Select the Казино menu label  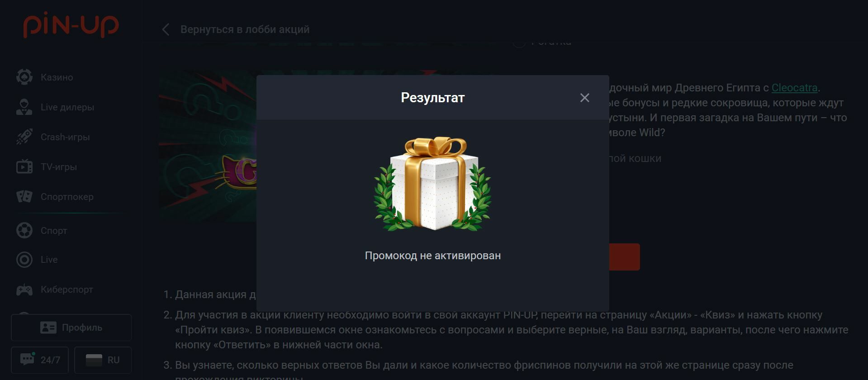click(57, 77)
